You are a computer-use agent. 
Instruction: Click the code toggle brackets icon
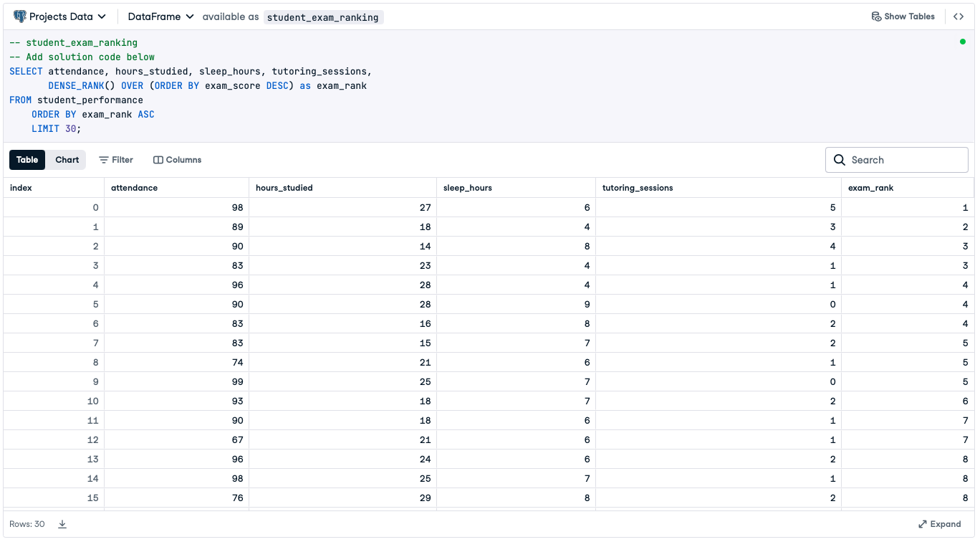[959, 16]
